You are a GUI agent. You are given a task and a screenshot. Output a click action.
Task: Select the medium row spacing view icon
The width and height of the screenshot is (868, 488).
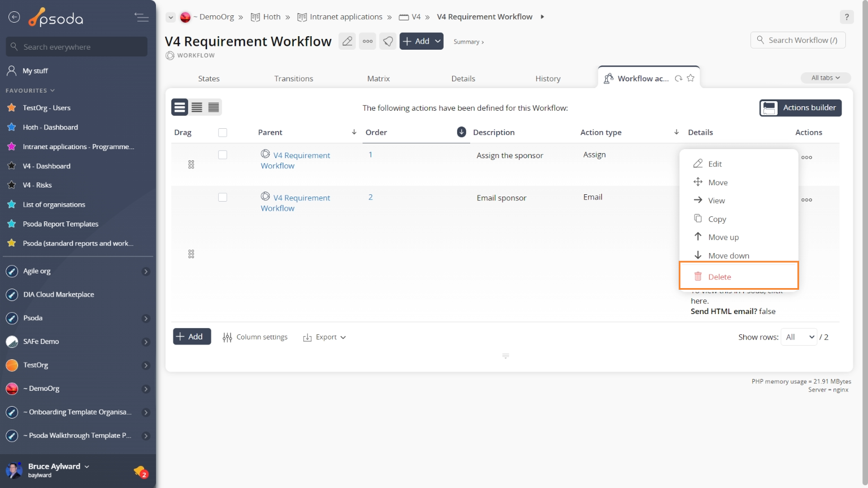197,107
